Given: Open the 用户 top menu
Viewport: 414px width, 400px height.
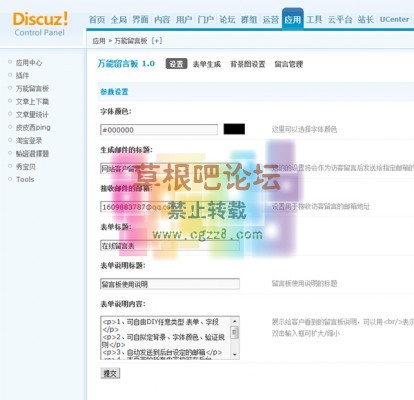Looking at the screenshot, I should [x=184, y=20].
